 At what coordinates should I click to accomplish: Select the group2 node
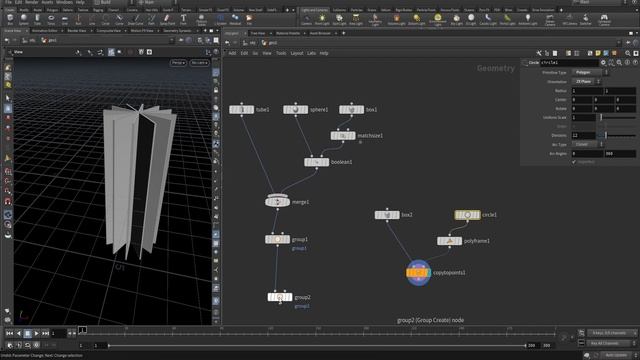[x=280, y=297]
